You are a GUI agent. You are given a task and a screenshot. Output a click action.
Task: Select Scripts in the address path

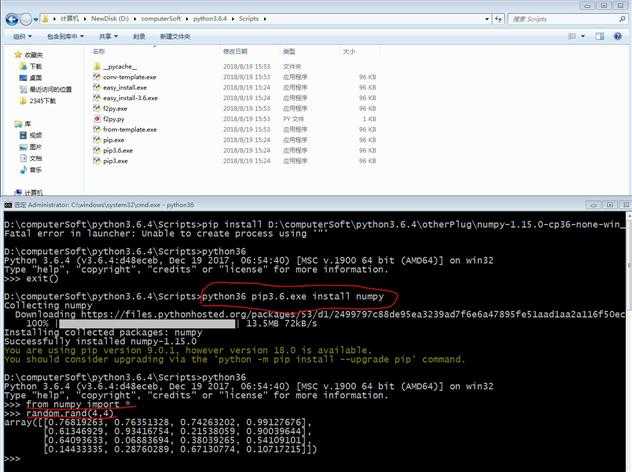pyautogui.click(x=248, y=19)
